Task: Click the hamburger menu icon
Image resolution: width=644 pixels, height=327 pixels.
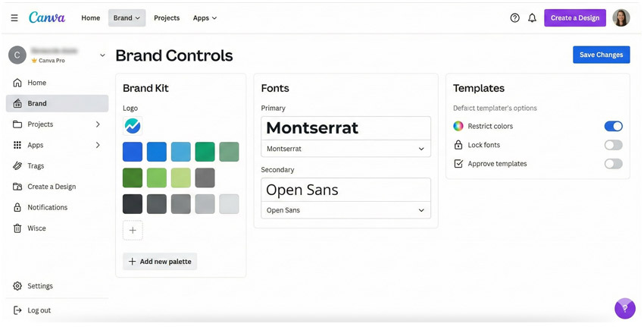Action: [x=14, y=17]
